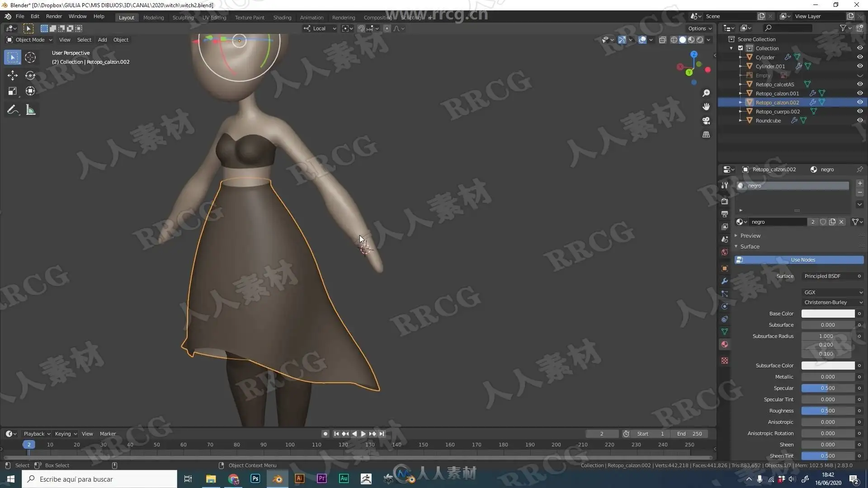Screen dimensions: 868x488
Task: Hide Roundcube object in outliner
Action: (x=859, y=120)
